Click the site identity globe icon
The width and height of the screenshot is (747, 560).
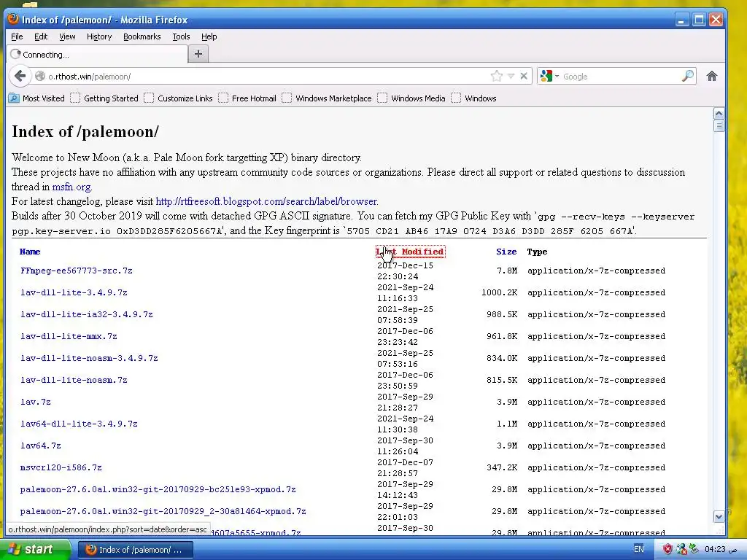pyautogui.click(x=40, y=76)
